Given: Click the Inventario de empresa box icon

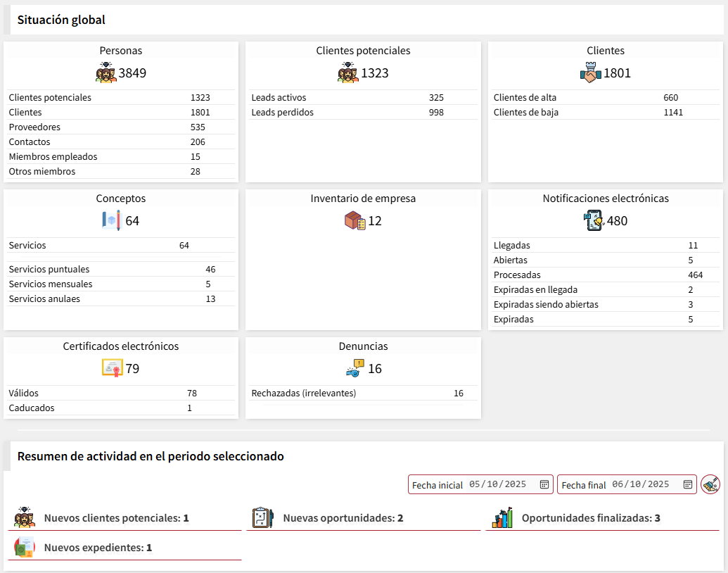Looking at the screenshot, I should click(x=355, y=221).
